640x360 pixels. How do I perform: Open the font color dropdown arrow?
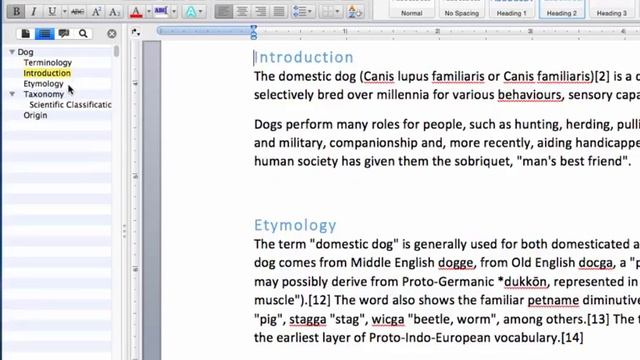pyautogui.click(x=149, y=11)
